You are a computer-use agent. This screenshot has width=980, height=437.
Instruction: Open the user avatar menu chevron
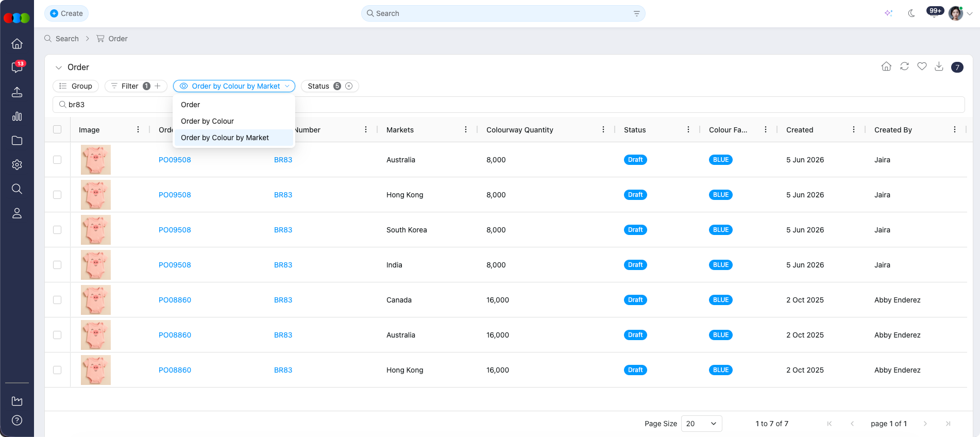[970, 14]
